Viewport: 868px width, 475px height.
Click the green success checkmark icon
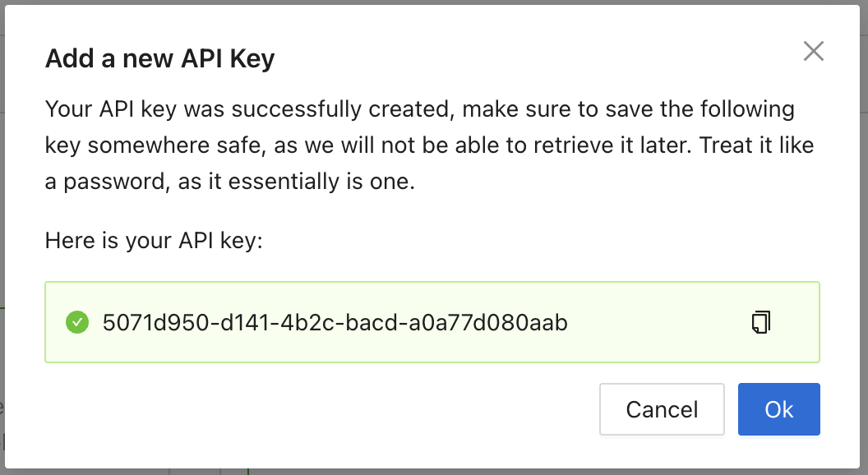click(76, 322)
